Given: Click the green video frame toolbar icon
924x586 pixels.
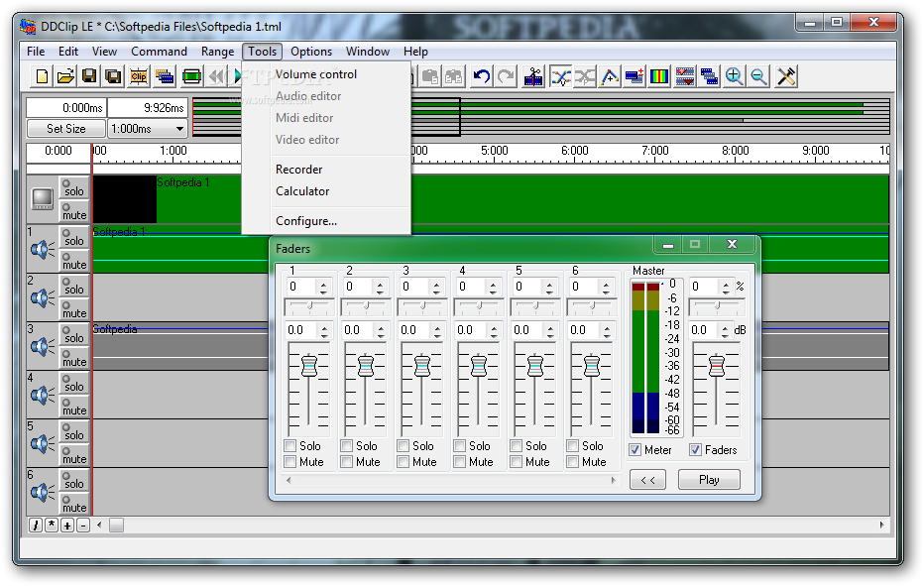Looking at the screenshot, I should coord(191,76).
